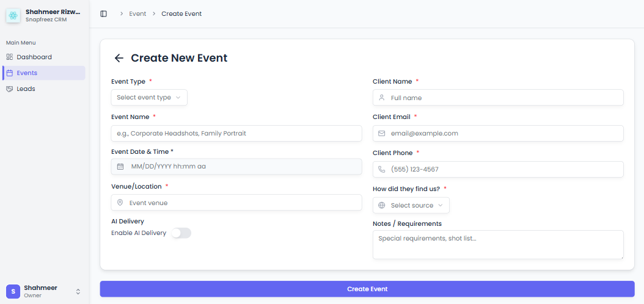Click the Dashboard grid icon
Viewport: 644px width, 304px height.
(x=10, y=57)
